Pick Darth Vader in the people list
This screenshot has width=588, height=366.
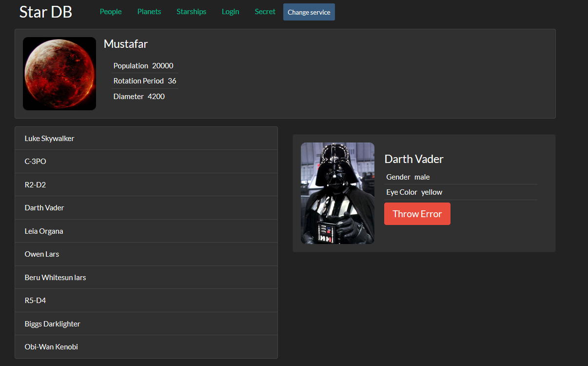[146, 208]
